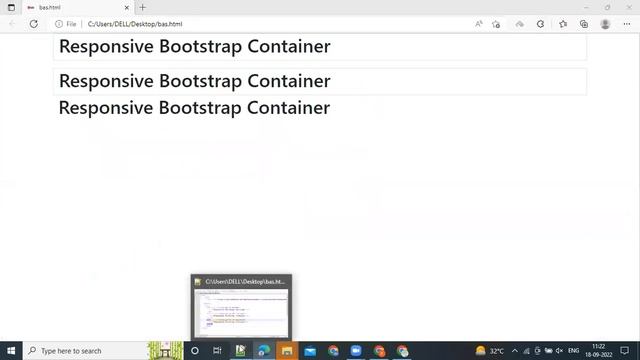Change ENG input language
640x360 pixels.
pyautogui.click(x=573, y=351)
